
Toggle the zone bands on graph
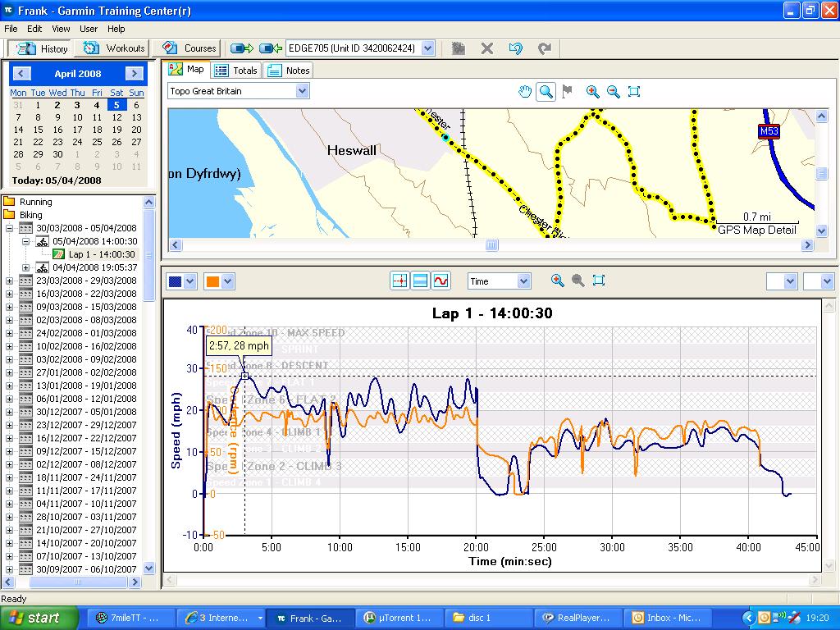420,281
